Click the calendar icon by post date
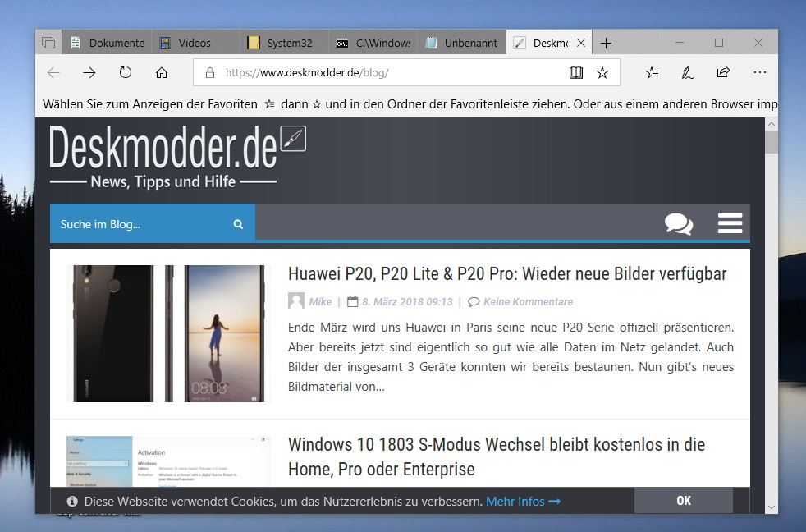The image size is (806, 532). click(x=353, y=301)
